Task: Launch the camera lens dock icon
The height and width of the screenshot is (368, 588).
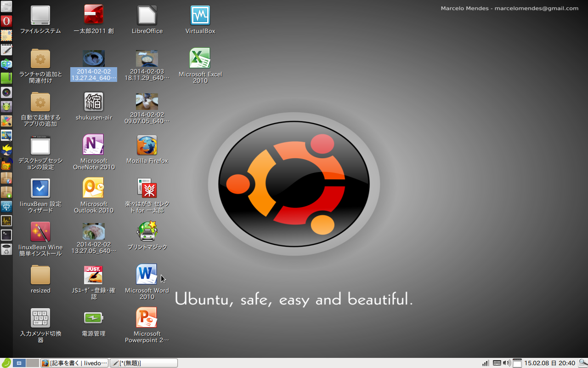Action: pos(6,92)
